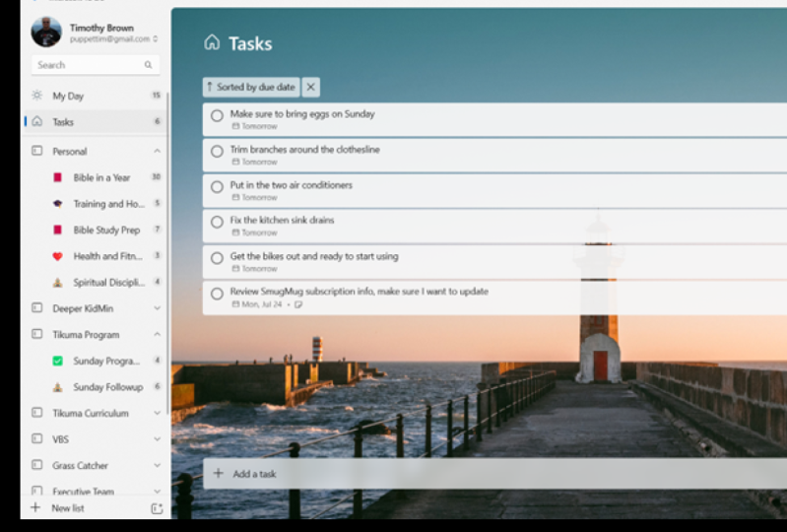The height and width of the screenshot is (532, 787).
Task: Open the Sunday Progra... list
Action: coord(96,361)
